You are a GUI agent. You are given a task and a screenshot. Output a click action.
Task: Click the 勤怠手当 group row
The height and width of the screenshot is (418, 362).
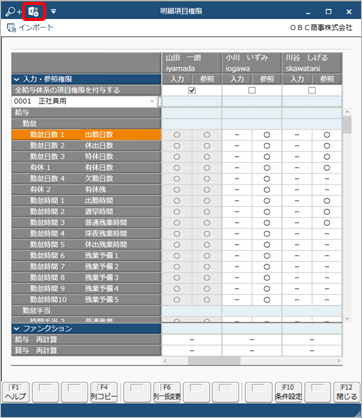[x=86, y=311]
